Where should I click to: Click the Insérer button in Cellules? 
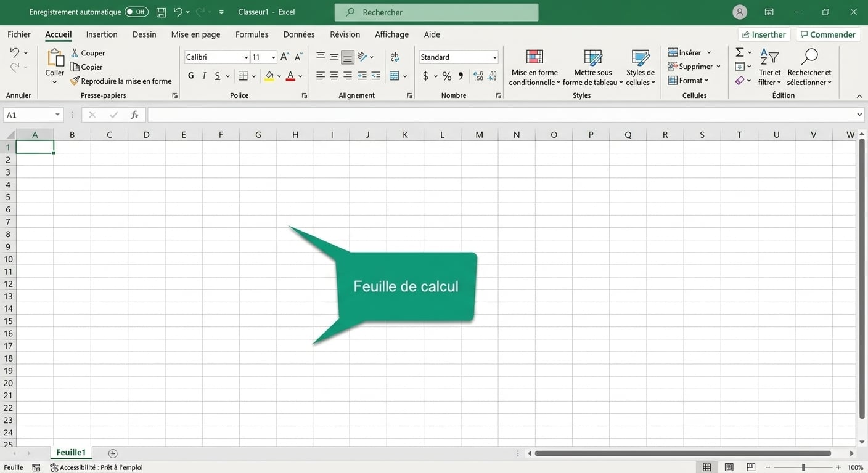click(690, 52)
